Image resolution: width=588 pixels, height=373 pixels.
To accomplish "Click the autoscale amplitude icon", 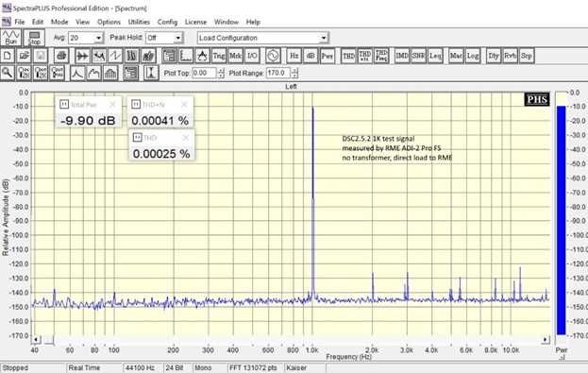I will (151, 73).
